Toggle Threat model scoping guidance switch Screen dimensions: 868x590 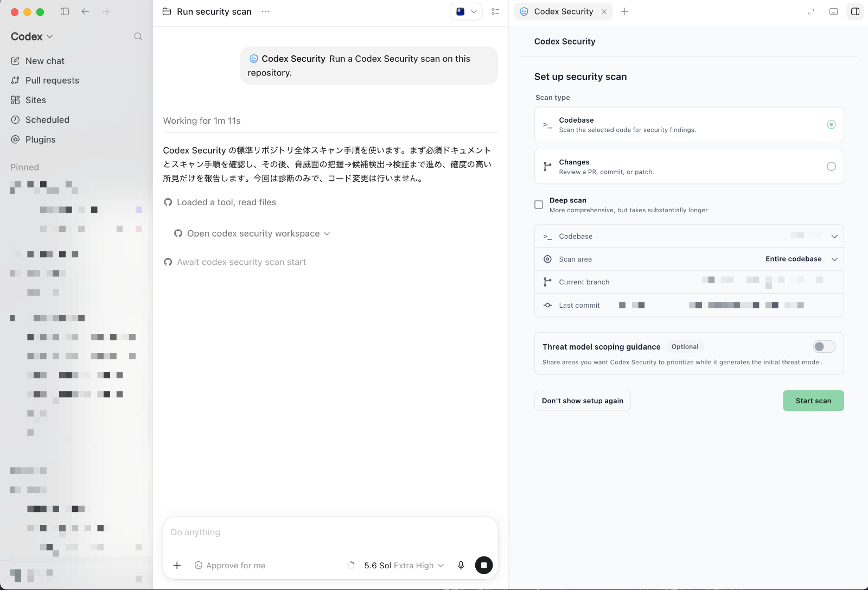pos(824,346)
